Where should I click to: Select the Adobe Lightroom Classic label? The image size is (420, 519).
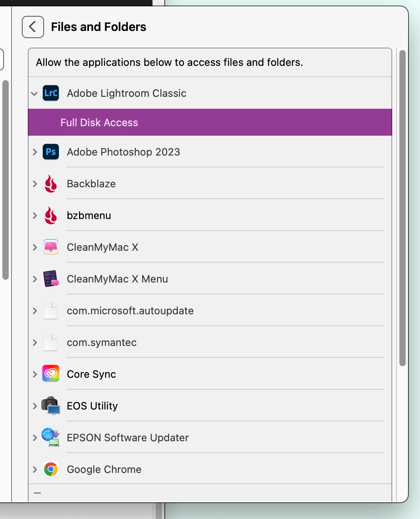(x=127, y=93)
